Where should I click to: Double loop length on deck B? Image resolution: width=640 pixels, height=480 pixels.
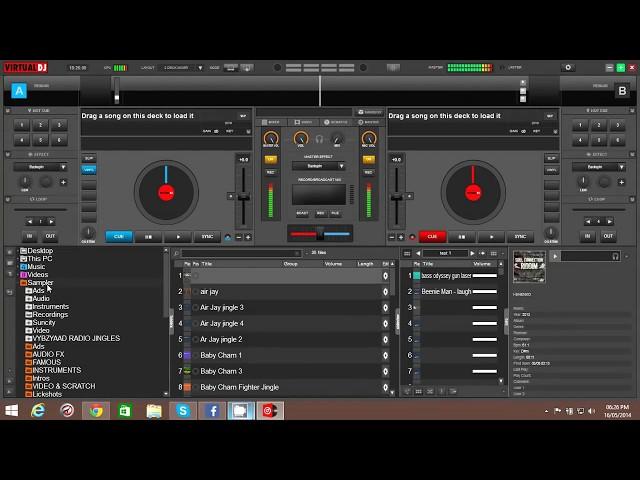[x=609, y=222]
